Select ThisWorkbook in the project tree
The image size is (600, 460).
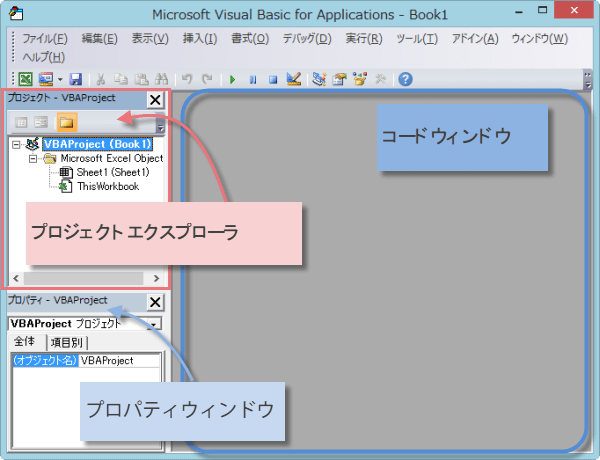[108, 186]
